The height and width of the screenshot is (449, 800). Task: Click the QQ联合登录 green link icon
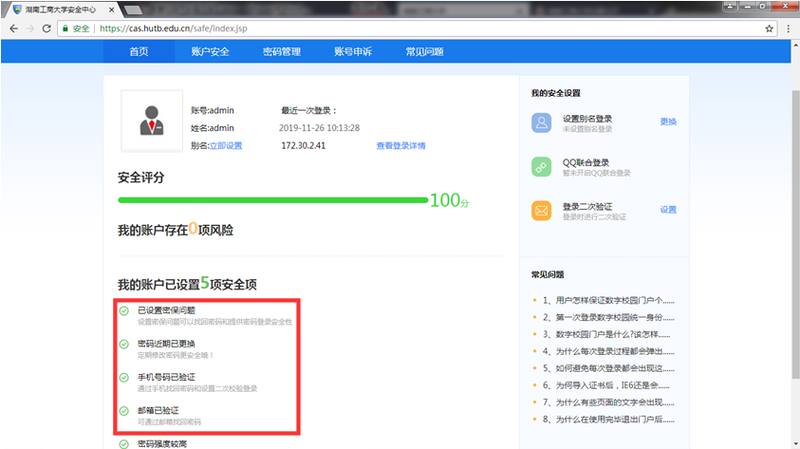point(541,167)
